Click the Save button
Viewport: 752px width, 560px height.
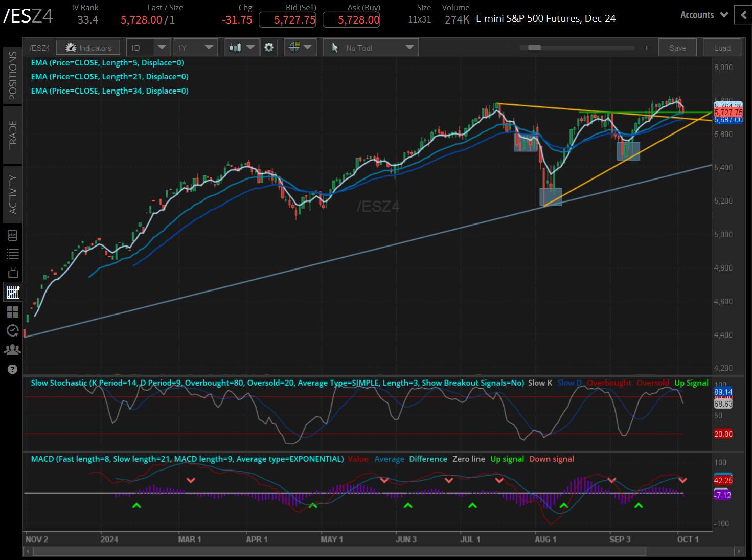(677, 47)
